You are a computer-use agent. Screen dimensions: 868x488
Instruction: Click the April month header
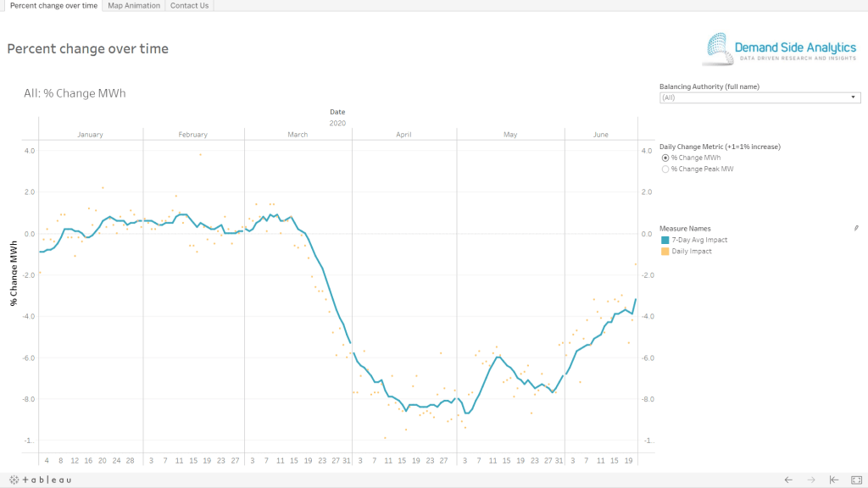coord(403,135)
